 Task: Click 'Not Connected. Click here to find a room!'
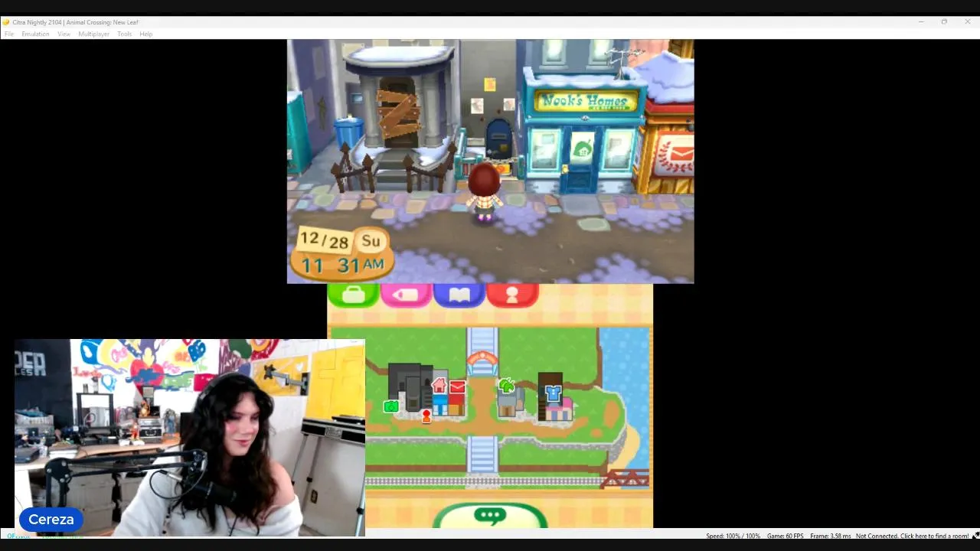(912, 536)
